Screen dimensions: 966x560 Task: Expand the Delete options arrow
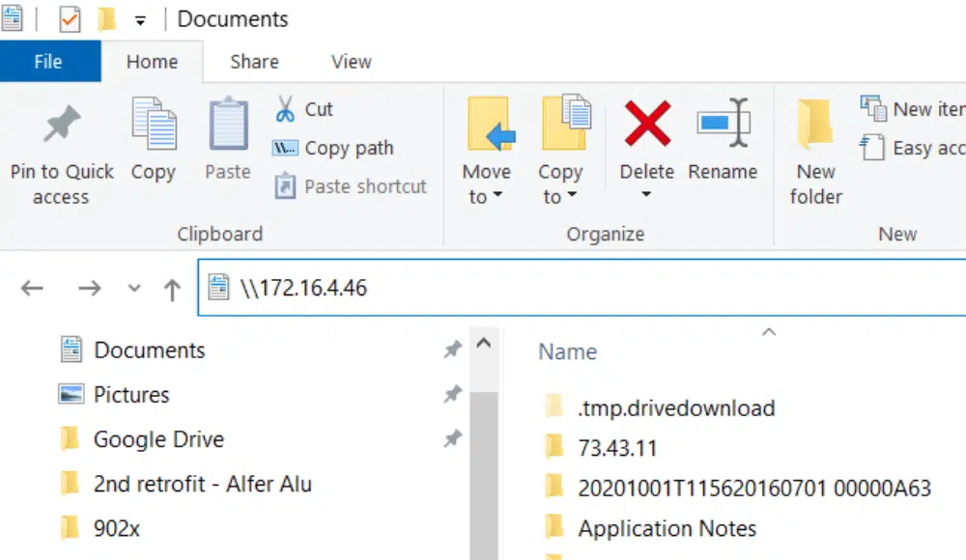[x=646, y=195]
